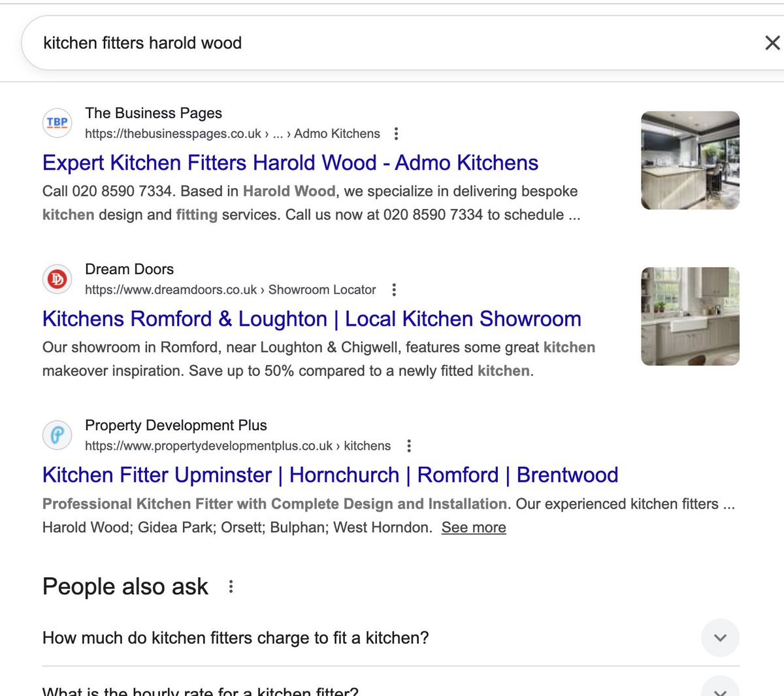Click The Business Pages TBP favicon
The height and width of the screenshot is (696, 784).
tap(57, 123)
